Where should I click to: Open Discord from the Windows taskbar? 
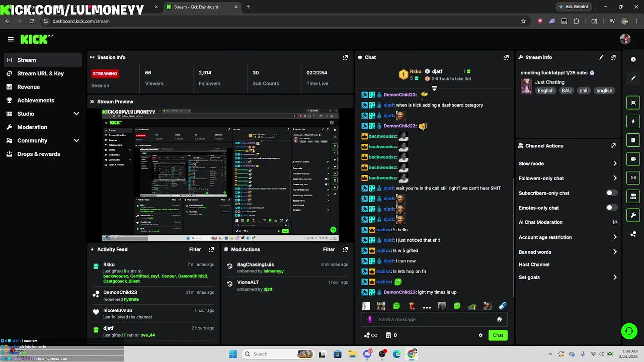pyautogui.click(x=367, y=354)
